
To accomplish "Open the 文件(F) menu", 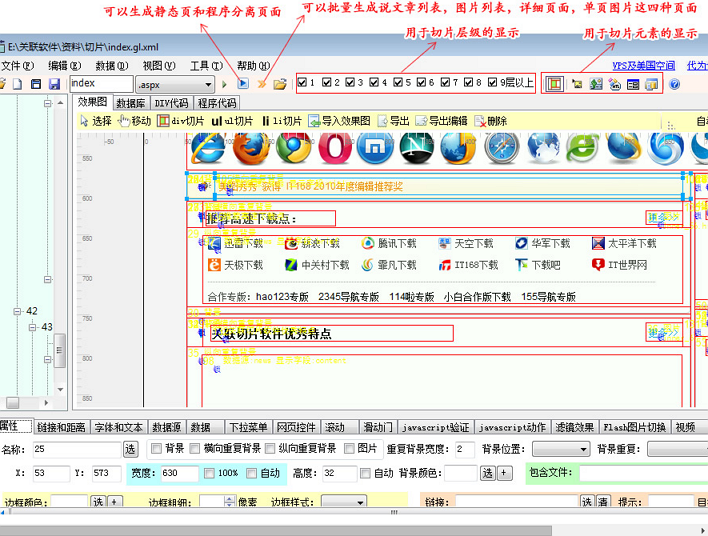I will click(17, 66).
